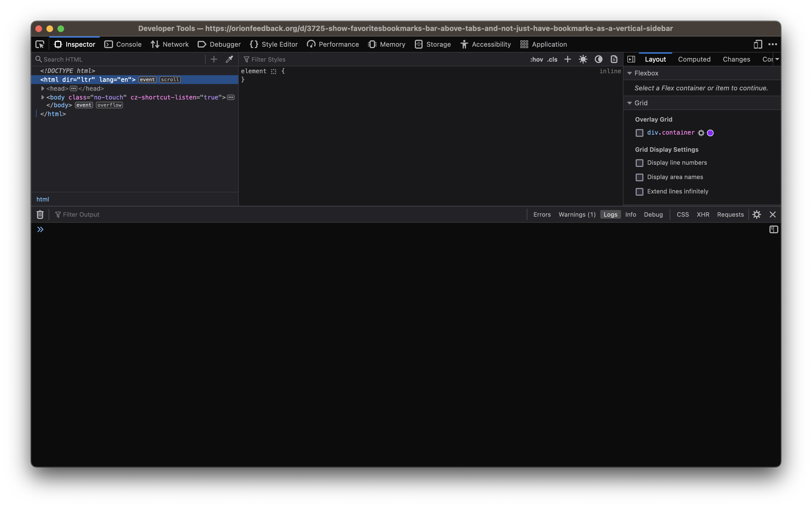Clear console output with the trash icon

40,214
